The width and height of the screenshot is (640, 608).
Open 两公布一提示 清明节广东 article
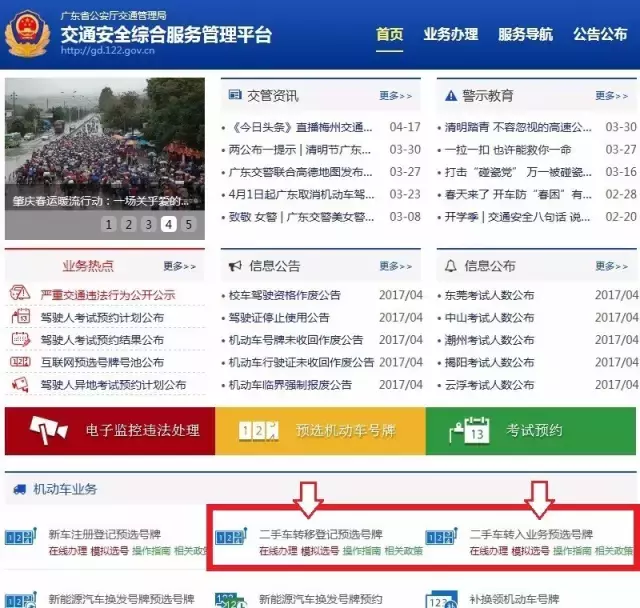[300, 150]
